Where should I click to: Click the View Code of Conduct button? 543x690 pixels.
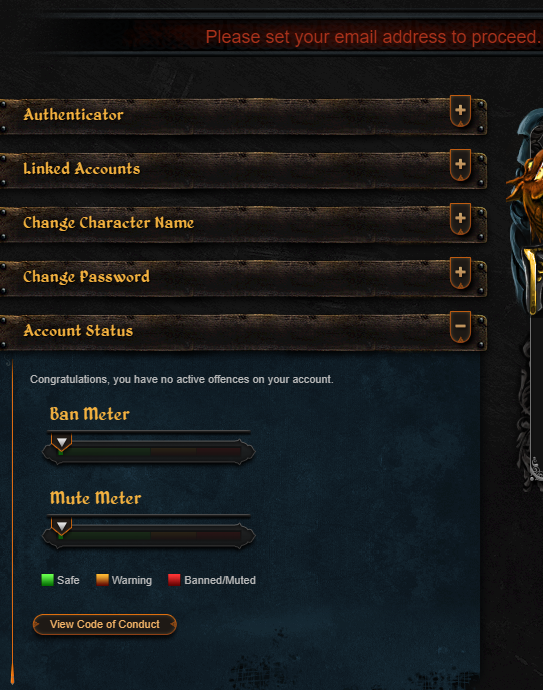click(x=105, y=624)
